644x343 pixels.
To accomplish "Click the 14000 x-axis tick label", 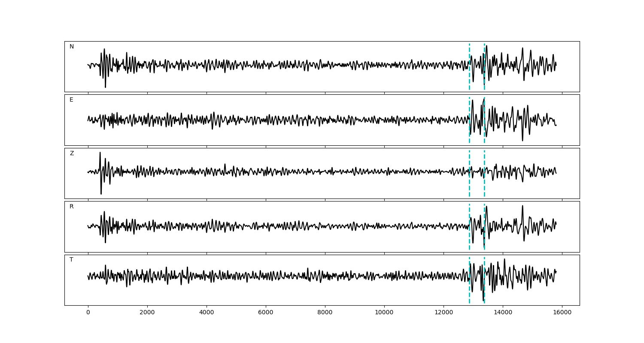I will [503, 313].
